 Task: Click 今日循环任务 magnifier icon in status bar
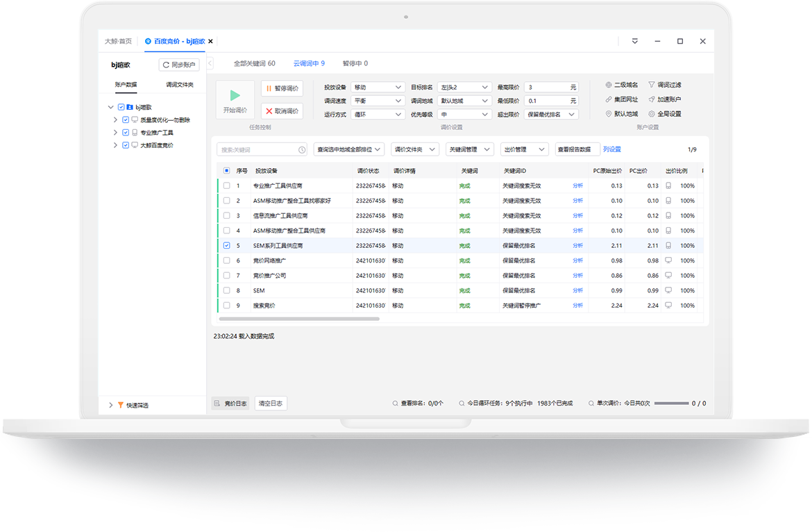pyautogui.click(x=462, y=404)
